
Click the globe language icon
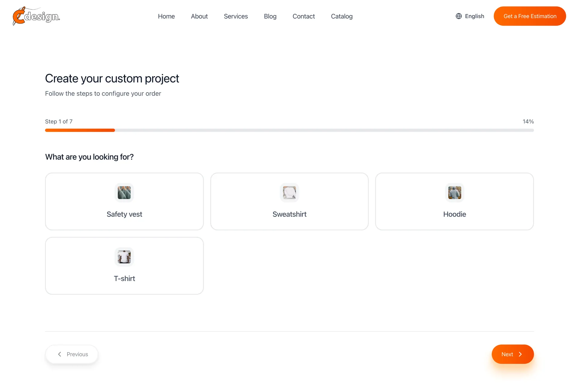[x=459, y=16]
